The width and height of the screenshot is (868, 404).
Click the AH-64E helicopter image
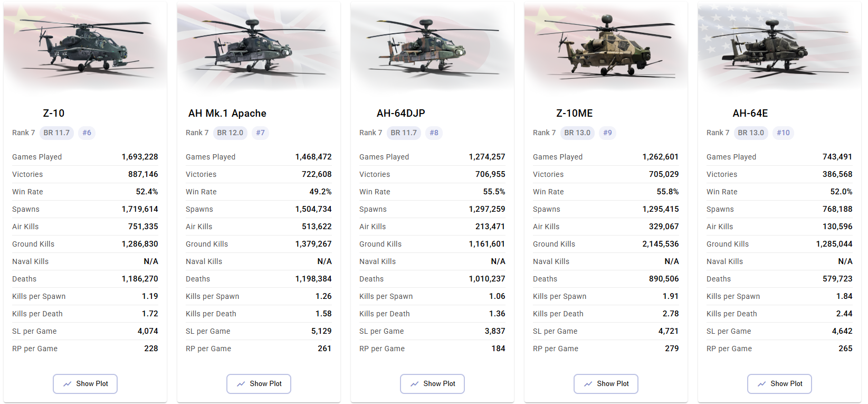click(779, 46)
